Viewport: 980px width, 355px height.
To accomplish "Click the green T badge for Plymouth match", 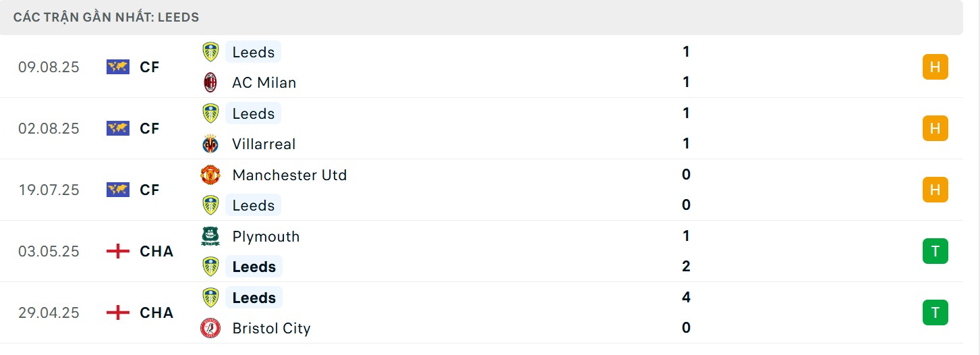I will (x=935, y=251).
